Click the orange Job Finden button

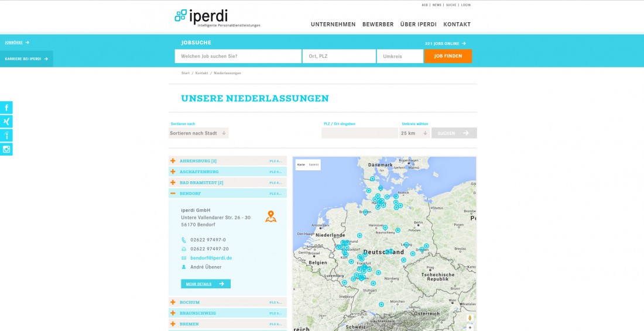(448, 56)
